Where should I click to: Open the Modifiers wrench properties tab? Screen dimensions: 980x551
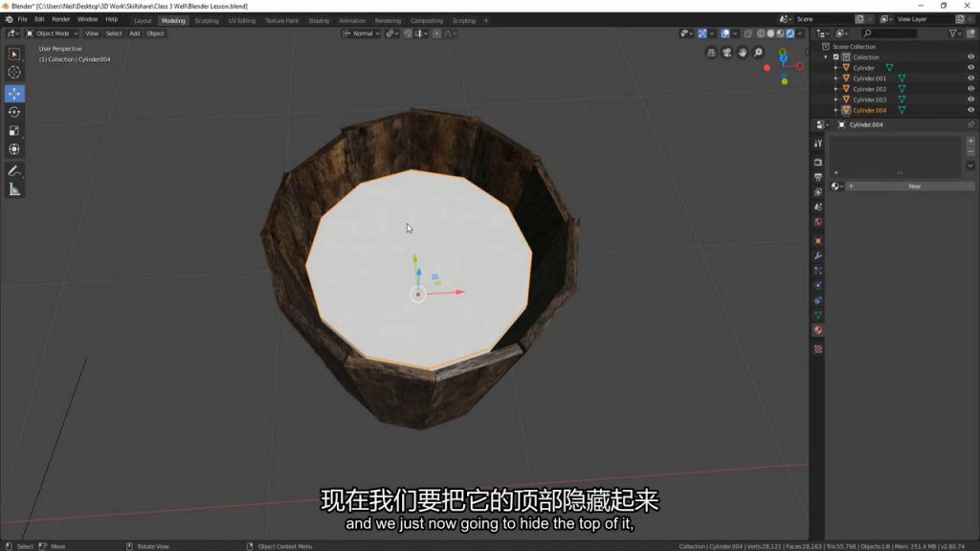(818, 255)
